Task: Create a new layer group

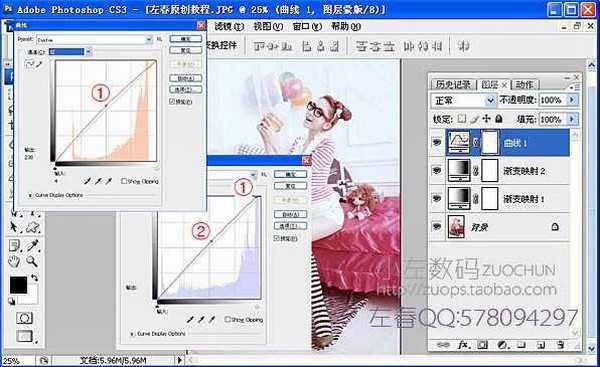Action: (521, 345)
